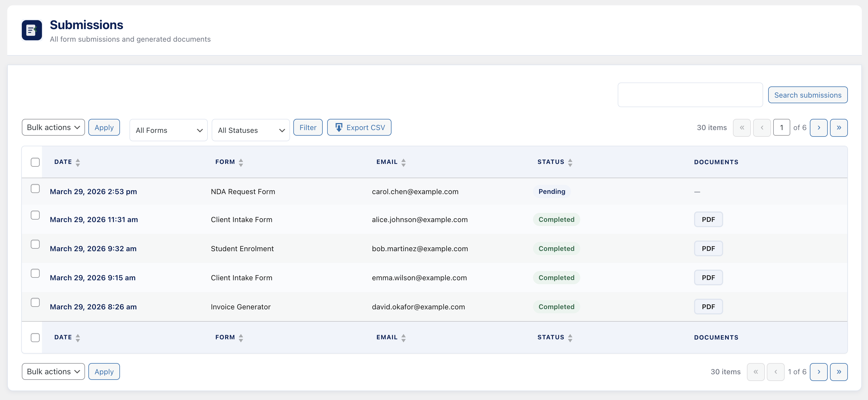Click the Export CSV download icon
The height and width of the screenshot is (400, 868).
(339, 127)
